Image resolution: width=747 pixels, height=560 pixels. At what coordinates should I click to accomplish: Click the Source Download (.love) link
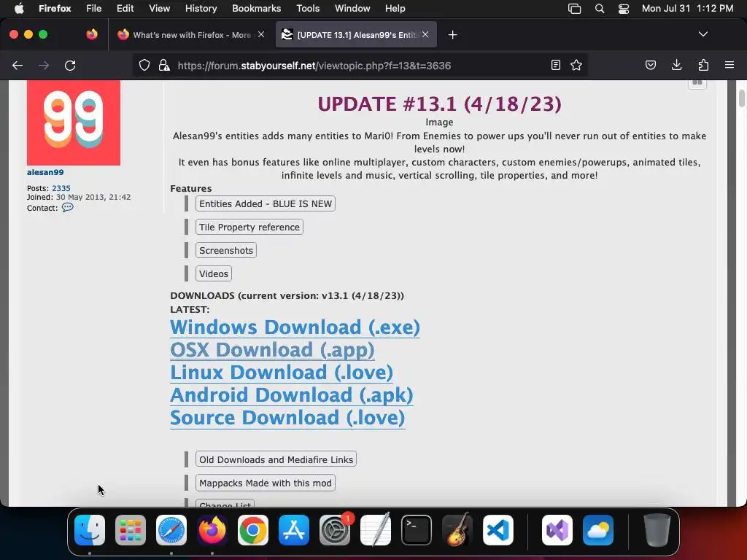tap(287, 418)
